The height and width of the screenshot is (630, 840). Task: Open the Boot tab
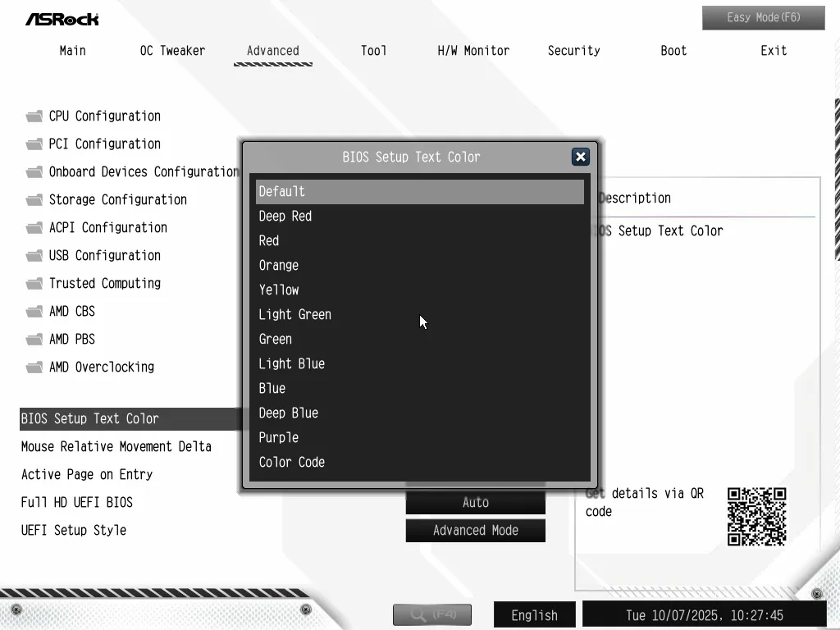(673, 51)
